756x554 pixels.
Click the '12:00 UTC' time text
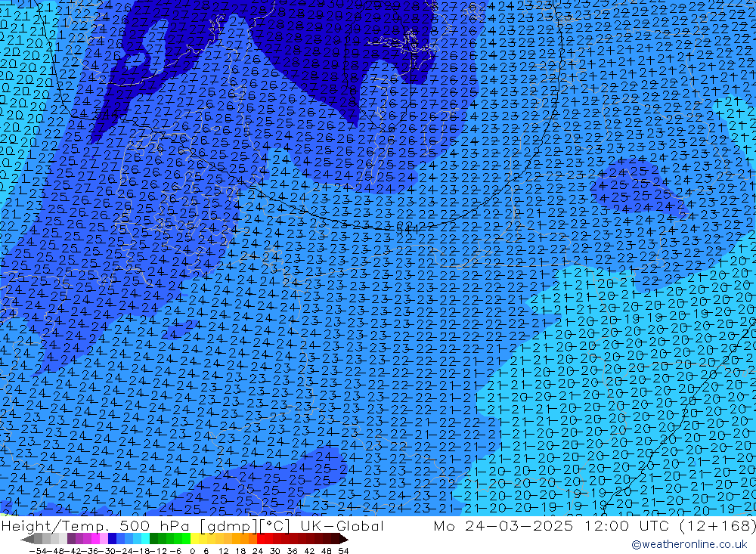627,526
